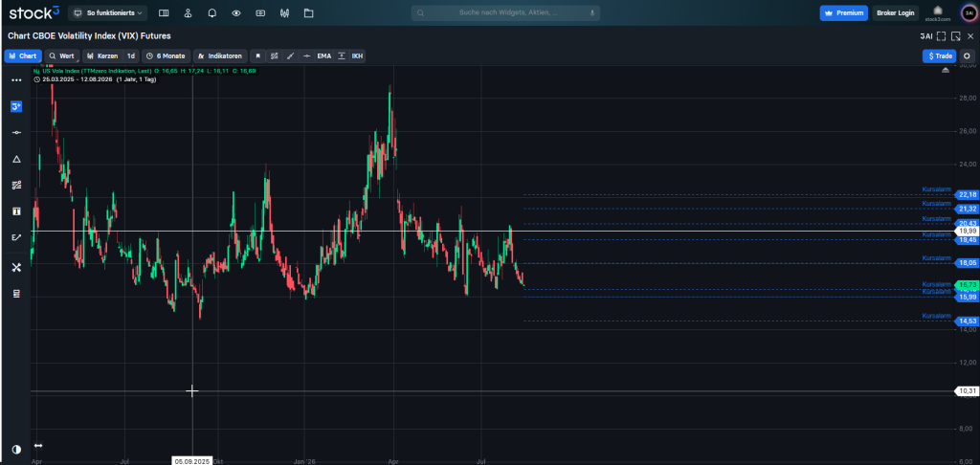This screenshot has height=465, width=980.
Task: Click the measure range icon next to EMA
Action: [x=342, y=55]
